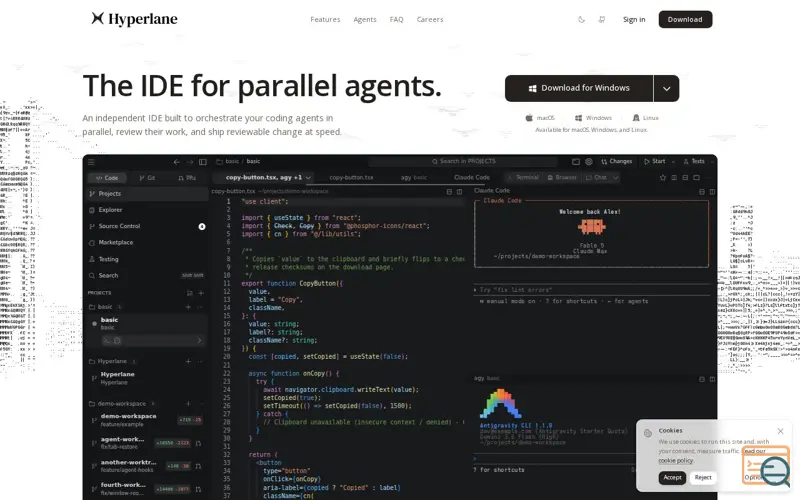The height and width of the screenshot is (500, 800).
Task: Open the Agents nav link
Action: coord(365,19)
